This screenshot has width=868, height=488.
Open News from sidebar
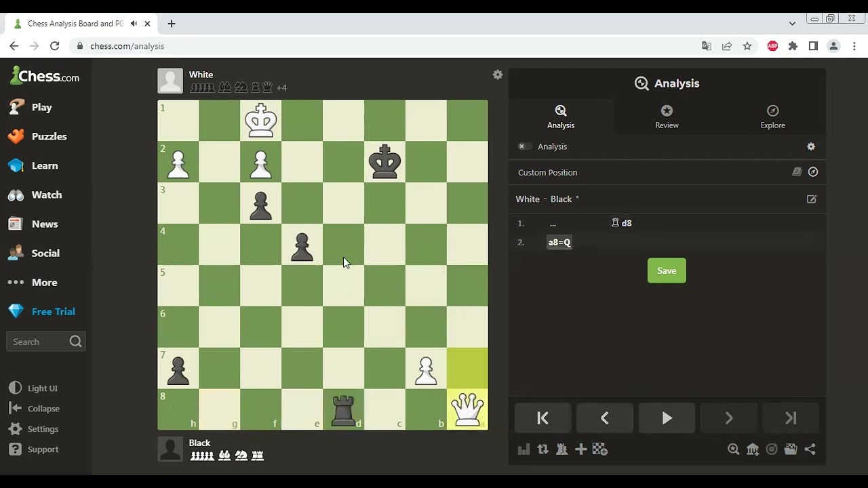46,224
